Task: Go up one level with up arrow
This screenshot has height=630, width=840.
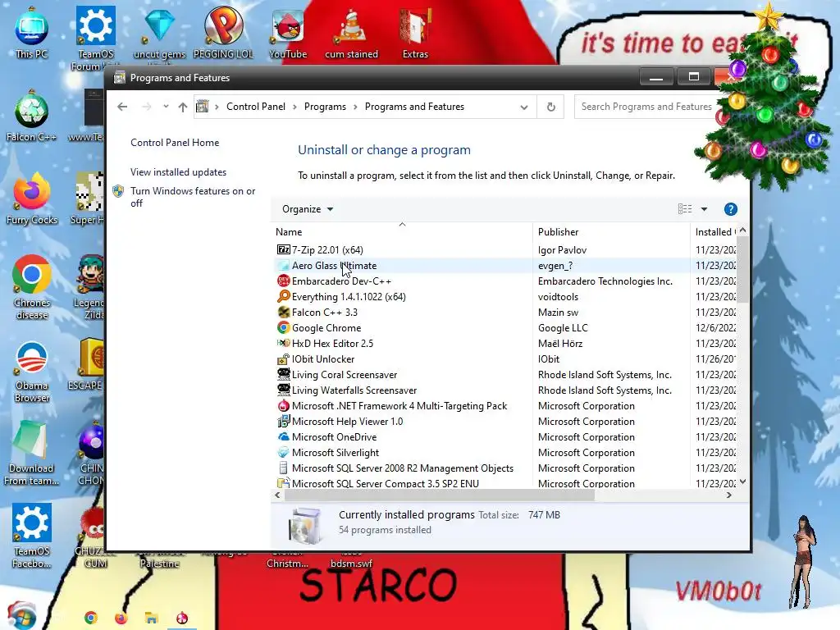Action: pyautogui.click(x=183, y=107)
